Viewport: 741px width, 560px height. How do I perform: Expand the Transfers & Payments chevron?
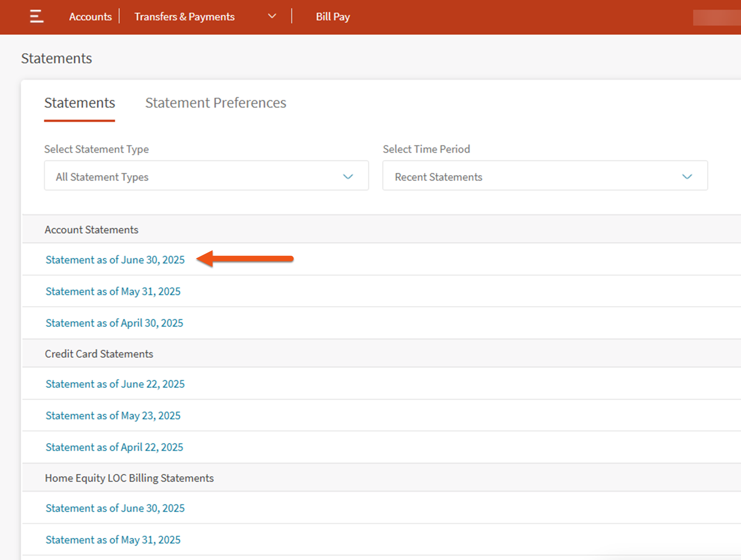coord(272,16)
